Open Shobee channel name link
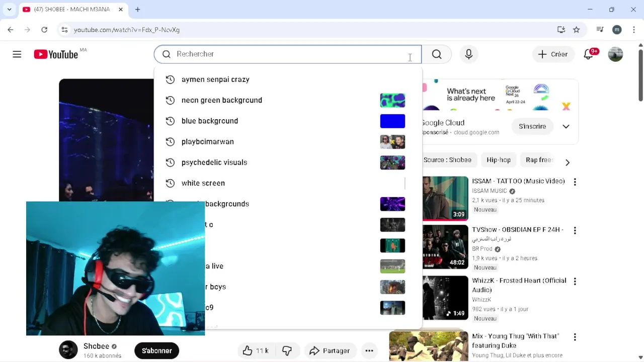 point(96,346)
